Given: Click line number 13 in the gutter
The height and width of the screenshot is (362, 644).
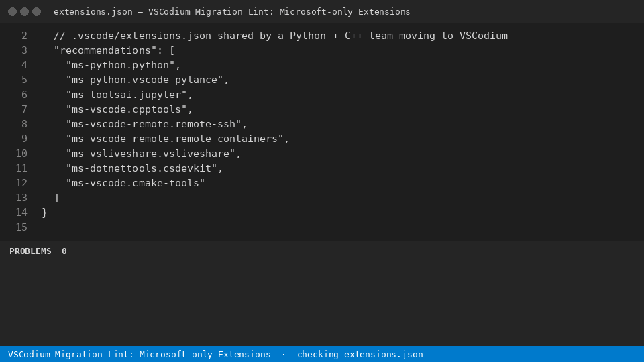Looking at the screenshot, I should 21,198.
